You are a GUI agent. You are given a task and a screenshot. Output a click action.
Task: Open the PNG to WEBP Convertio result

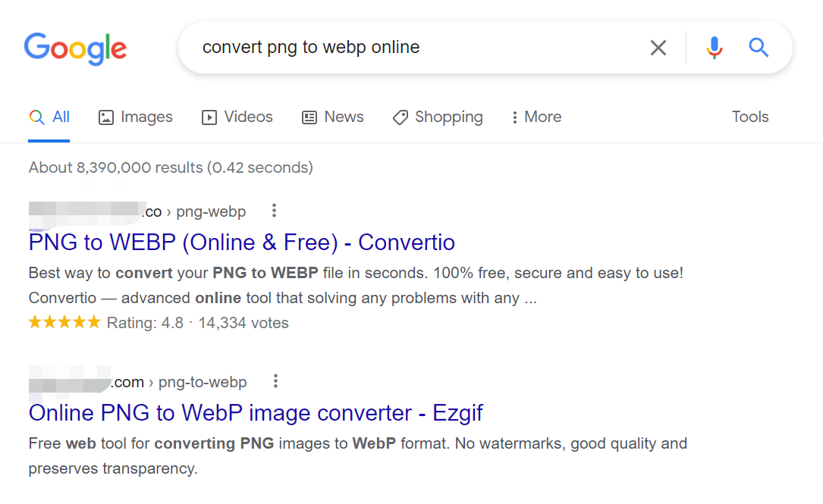click(241, 242)
